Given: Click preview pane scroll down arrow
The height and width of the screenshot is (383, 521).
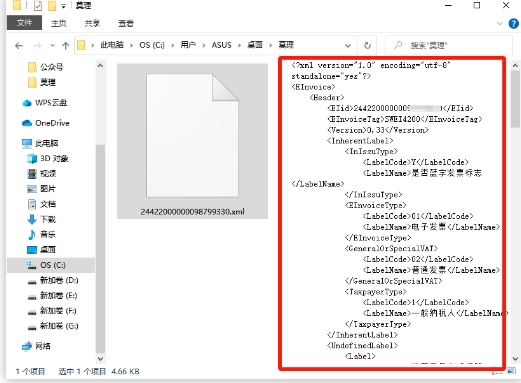Looking at the screenshot, I should (515, 359).
